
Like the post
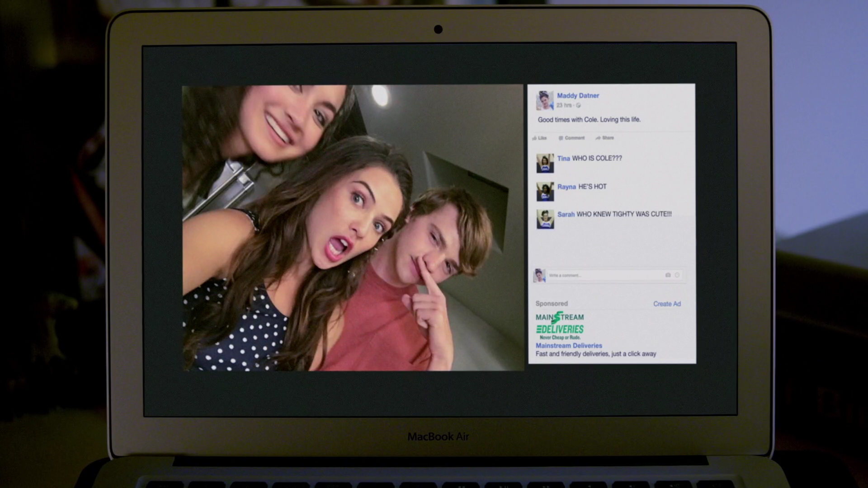tap(539, 138)
